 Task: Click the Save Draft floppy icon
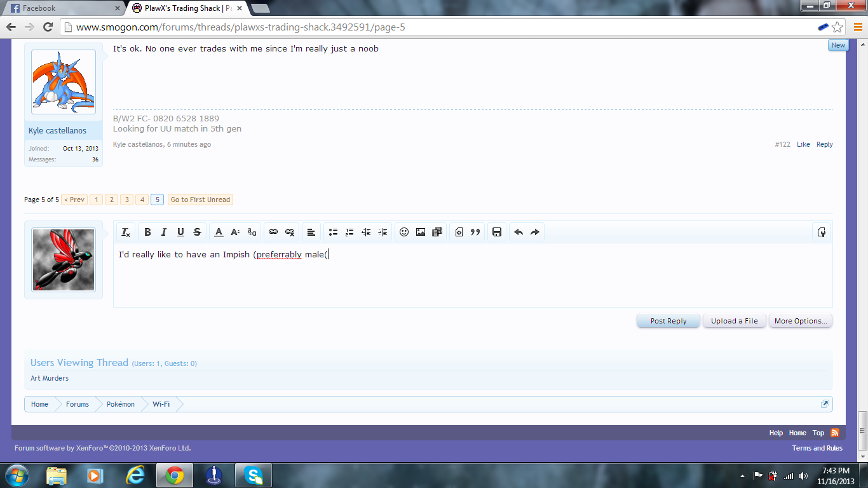pos(497,233)
